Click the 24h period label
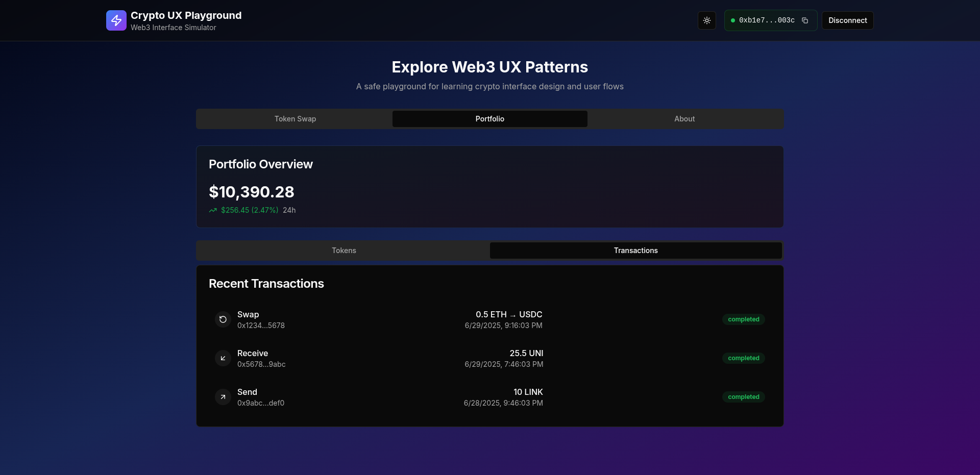Screen dimensions: 980x475 tap(289, 210)
